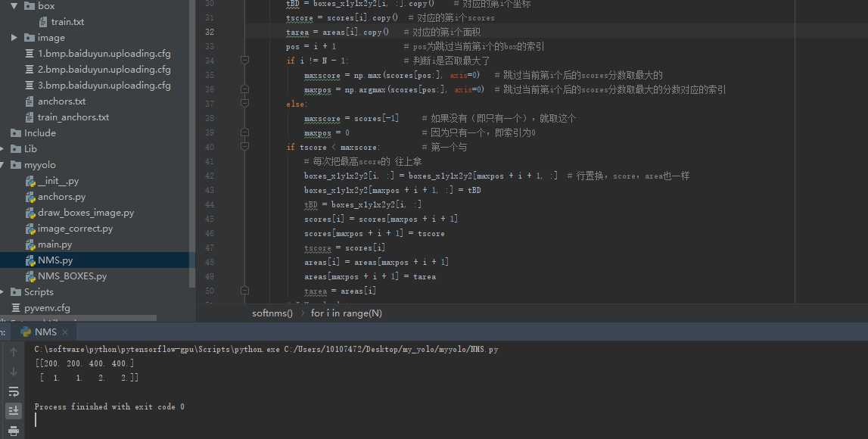This screenshot has height=439, width=868.
Task: Click 'tarea = areas[i].copy()' on line 32
Action: pyautogui.click(x=338, y=32)
